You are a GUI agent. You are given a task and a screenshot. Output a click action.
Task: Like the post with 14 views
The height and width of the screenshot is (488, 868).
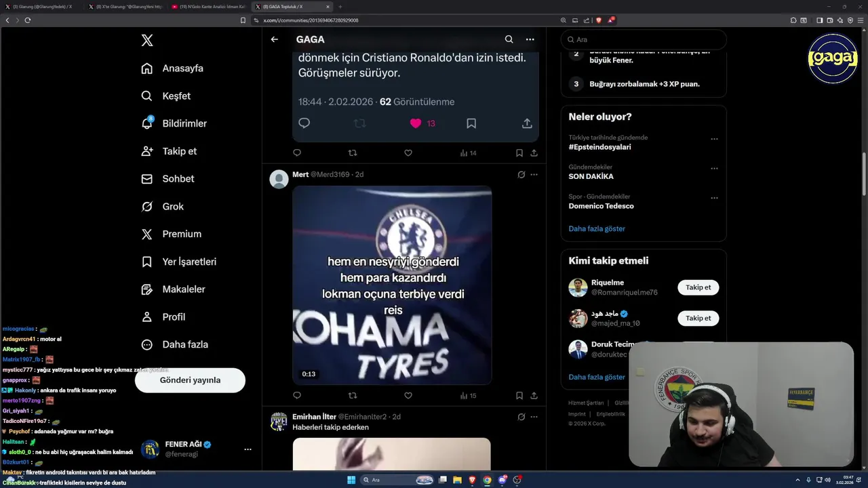pos(408,153)
